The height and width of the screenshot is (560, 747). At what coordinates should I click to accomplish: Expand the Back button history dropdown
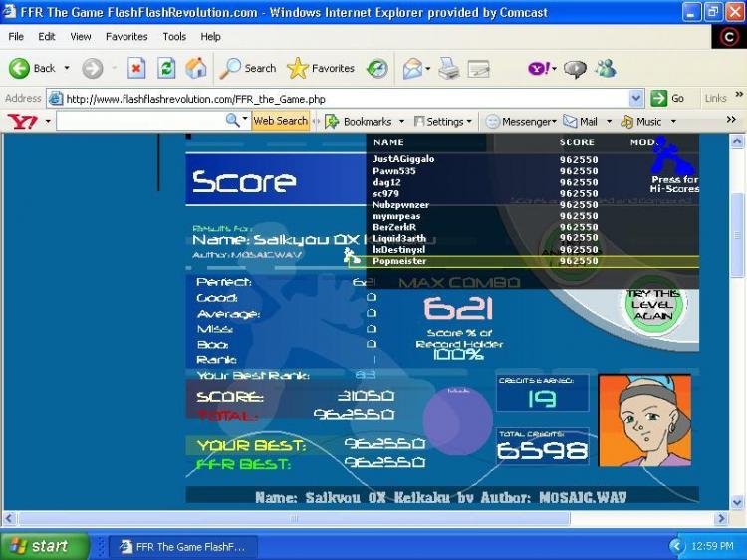tap(67, 68)
